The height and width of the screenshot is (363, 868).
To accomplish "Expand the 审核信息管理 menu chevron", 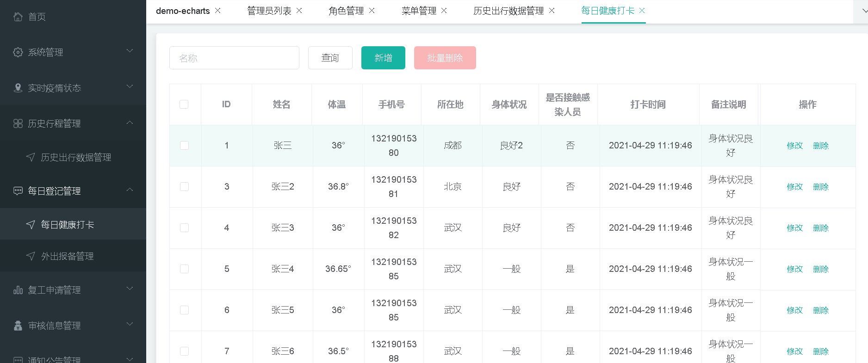I will tap(130, 324).
